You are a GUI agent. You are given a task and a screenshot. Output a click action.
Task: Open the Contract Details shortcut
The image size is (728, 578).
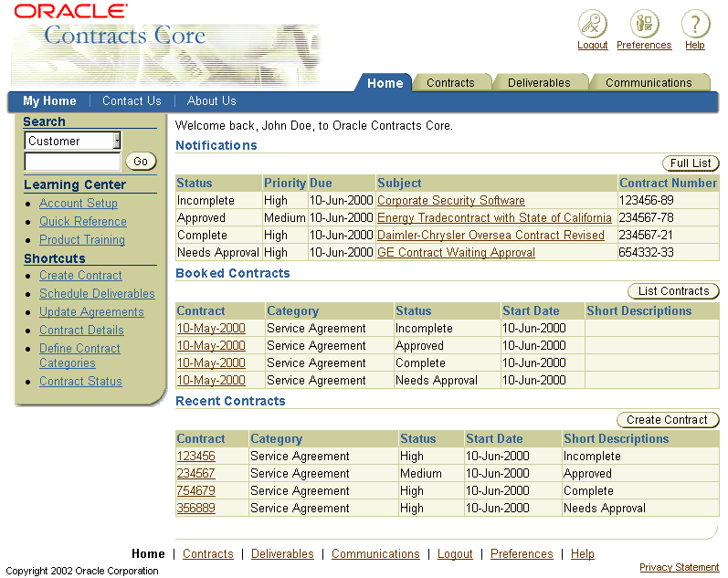pos(81,330)
